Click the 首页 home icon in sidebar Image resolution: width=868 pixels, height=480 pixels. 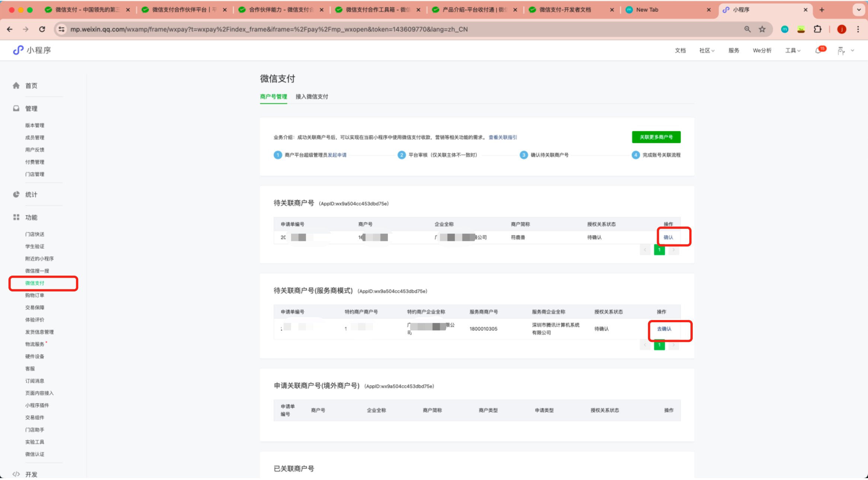16,86
